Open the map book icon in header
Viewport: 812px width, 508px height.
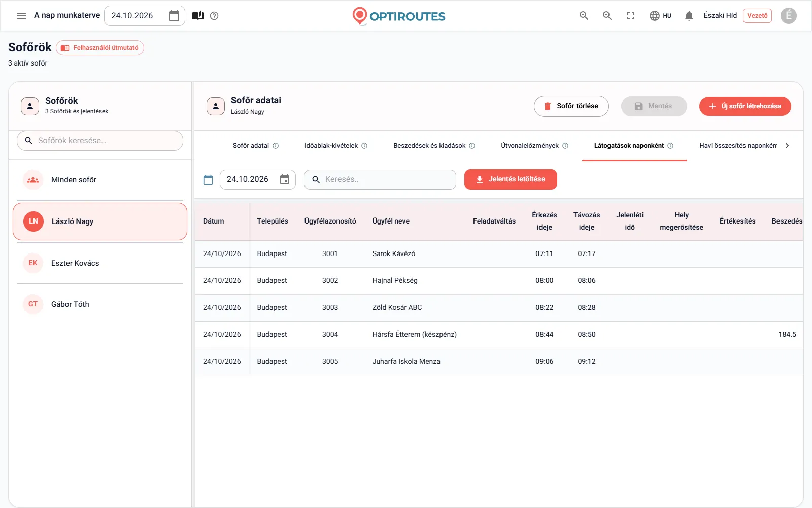[x=198, y=16]
